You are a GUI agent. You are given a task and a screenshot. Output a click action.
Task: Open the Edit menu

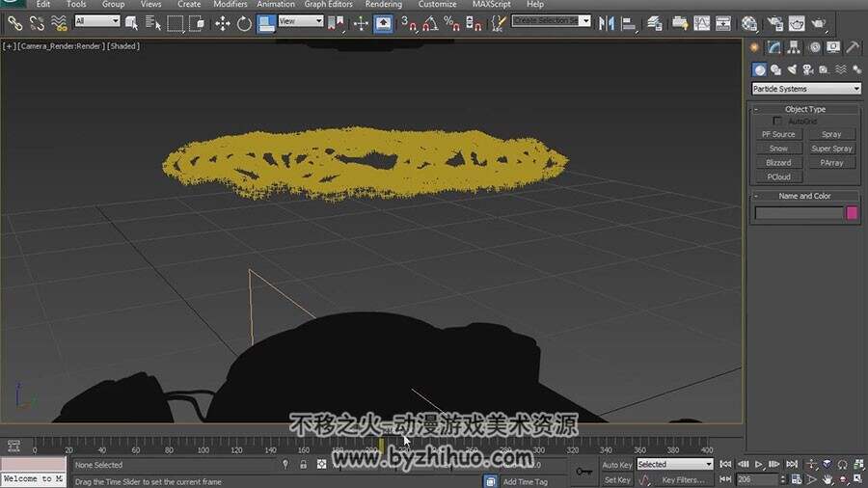tap(43, 4)
